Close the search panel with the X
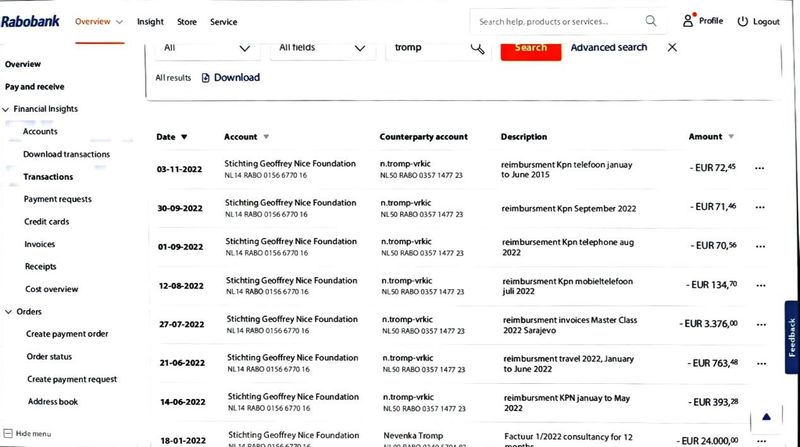The height and width of the screenshot is (447, 800). tap(672, 47)
